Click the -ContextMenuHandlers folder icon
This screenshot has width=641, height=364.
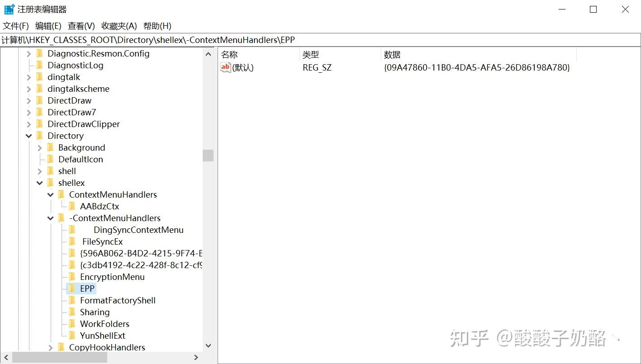click(62, 218)
